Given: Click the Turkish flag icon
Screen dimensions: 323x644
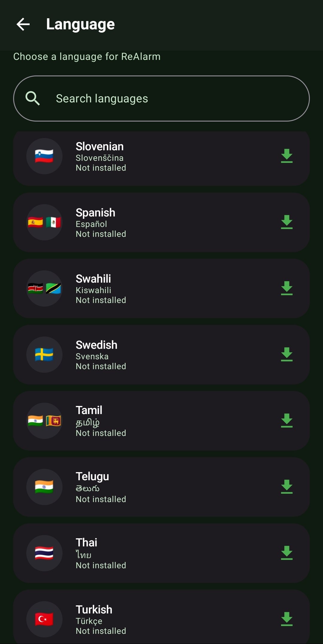Looking at the screenshot, I should coord(44,619).
